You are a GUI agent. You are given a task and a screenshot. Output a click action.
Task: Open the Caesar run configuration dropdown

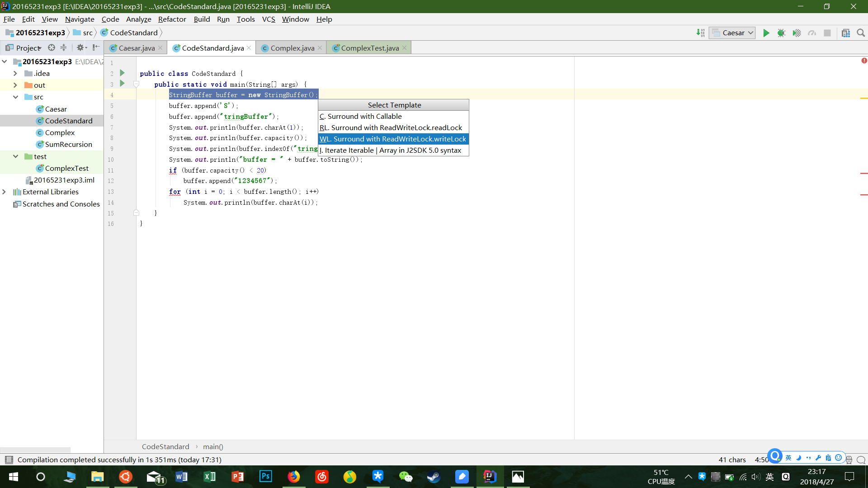(732, 33)
